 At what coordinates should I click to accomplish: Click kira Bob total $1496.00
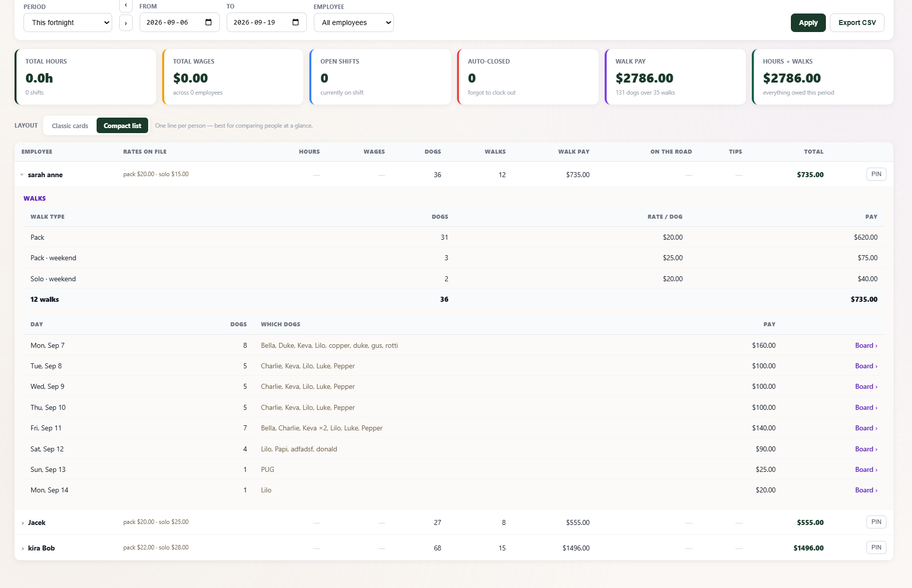coord(808,548)
